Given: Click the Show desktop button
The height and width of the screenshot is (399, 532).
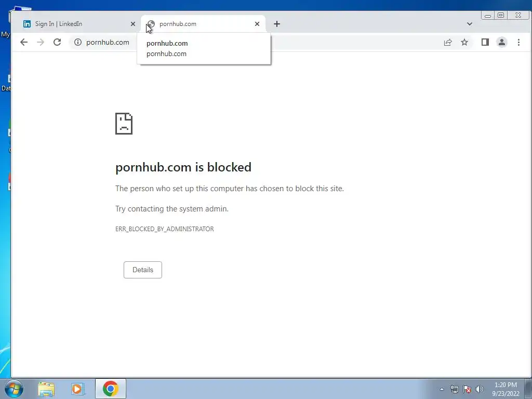Looking at the screenshot, I should point(528,389).
